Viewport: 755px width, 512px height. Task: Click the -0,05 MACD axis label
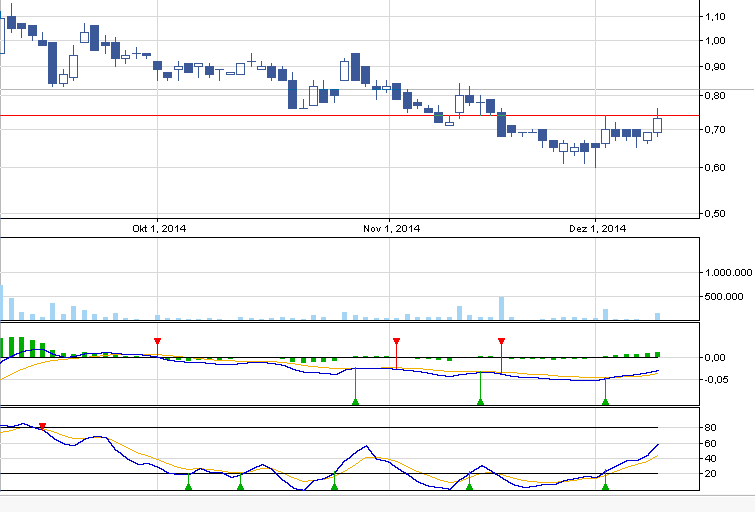point(716,380)
